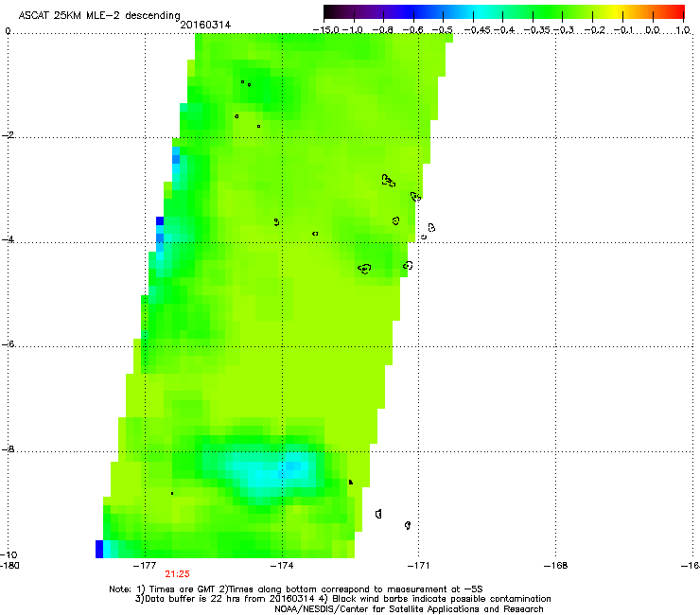
Task: Click the longitude axis label "-174"
Action: point(282,566)
